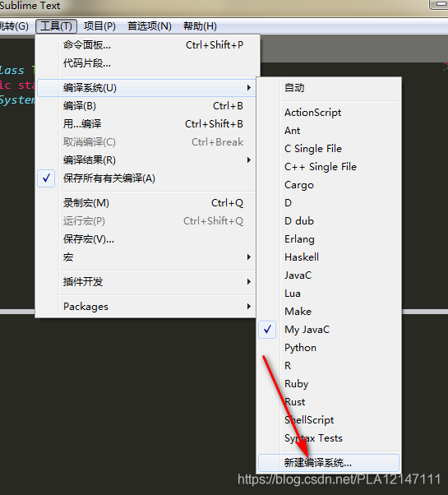Choose ShellScript build system
Screen dimensions: 448x495
click(x=329, y=420)
